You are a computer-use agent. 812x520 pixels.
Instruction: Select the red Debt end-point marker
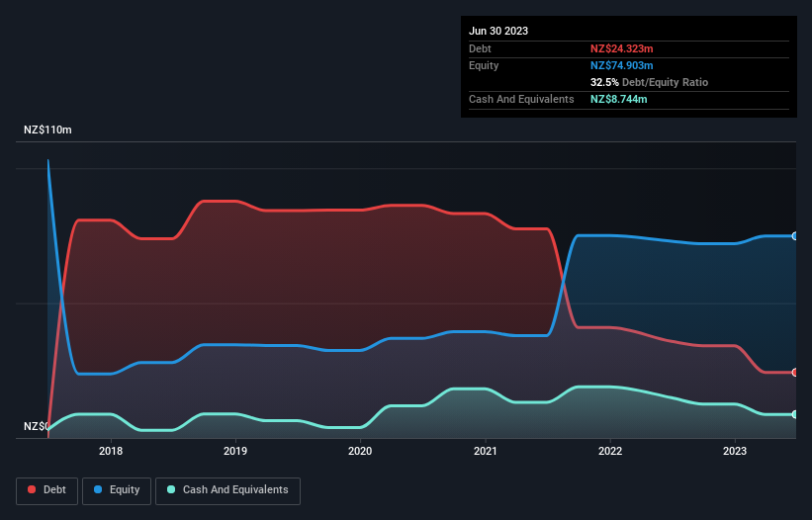795,372
